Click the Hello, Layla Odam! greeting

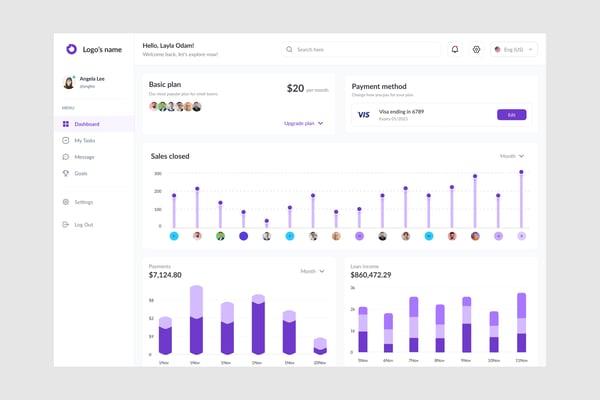coord(168,46)
